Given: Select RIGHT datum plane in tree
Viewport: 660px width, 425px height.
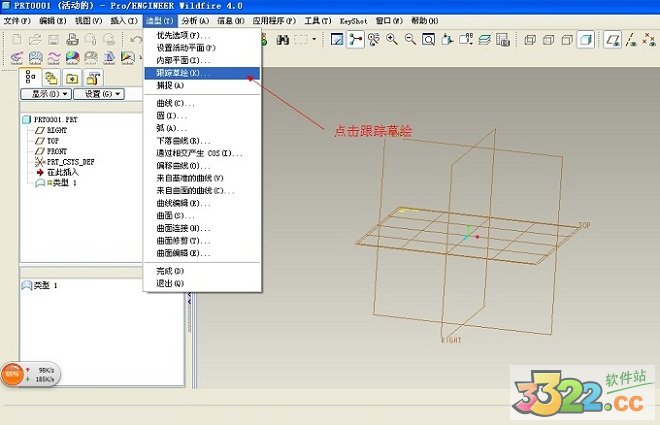Looking at the screenshot, I should point(51,130).
